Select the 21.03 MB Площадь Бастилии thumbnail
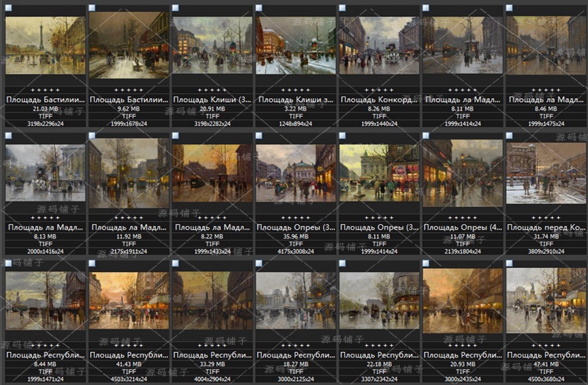 [45, 45]
